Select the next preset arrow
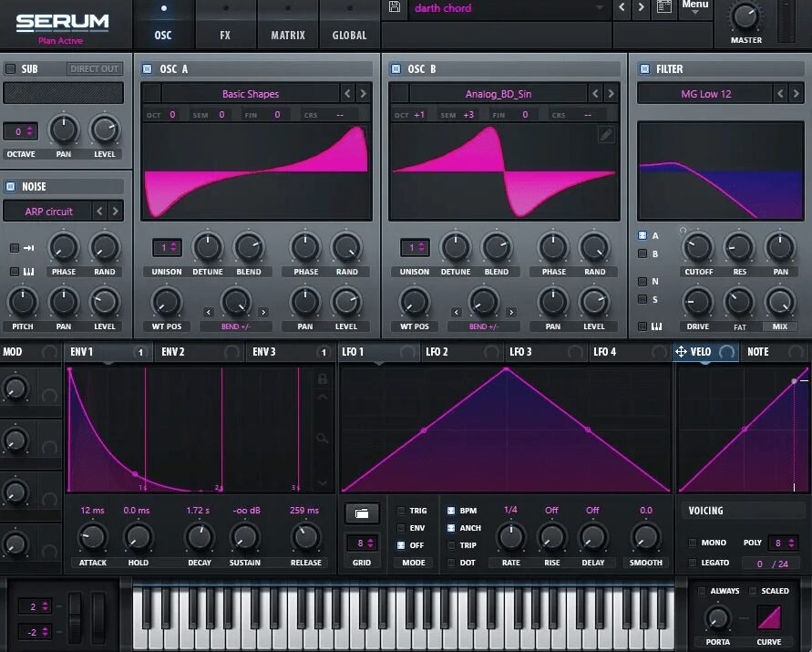This screenshot has width=812, height=652. pyautogui.click(x=642, y=7)
